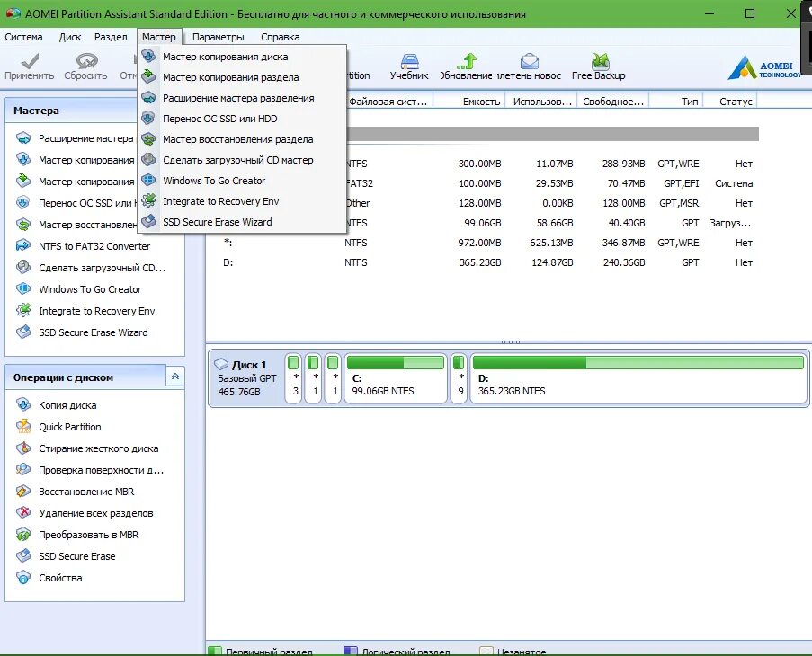Sort by Файловая система column header
The height and width of the screenshot is (656, 812).
point(388,102)
